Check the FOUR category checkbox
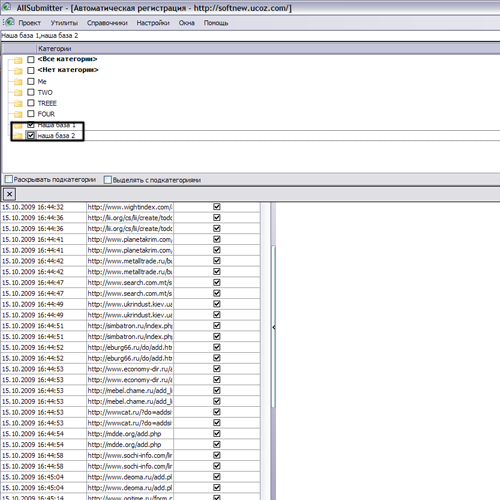This screenshot has width=500, height=500. coord(31,114)
